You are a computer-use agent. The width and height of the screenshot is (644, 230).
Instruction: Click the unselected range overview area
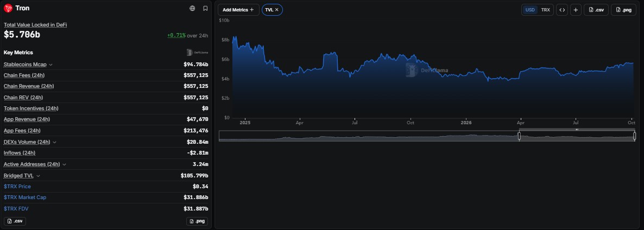point(369,136)
